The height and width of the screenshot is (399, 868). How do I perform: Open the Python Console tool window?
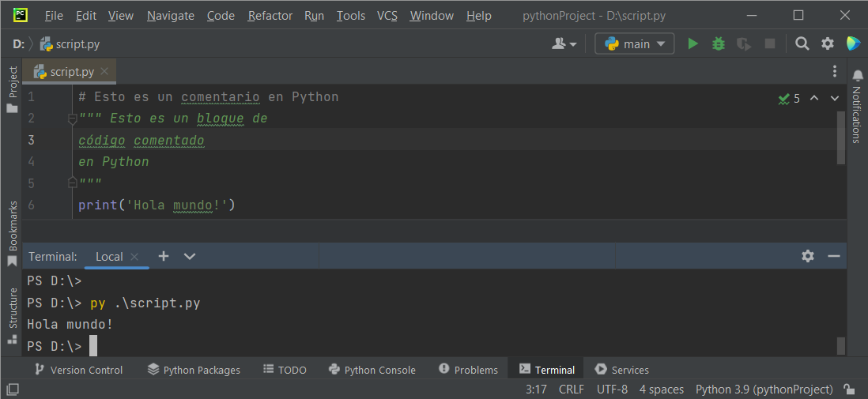[372, 370]
